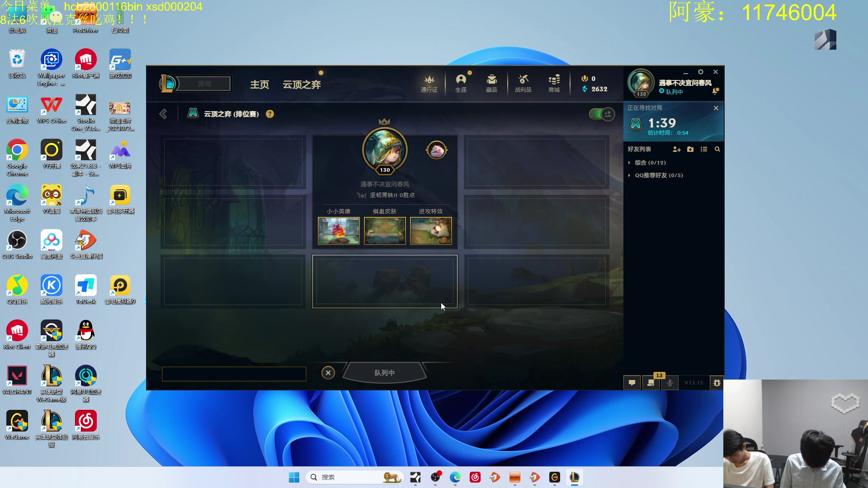
Task: Open missions icon with 13 badge
Action: pos(651,383)
